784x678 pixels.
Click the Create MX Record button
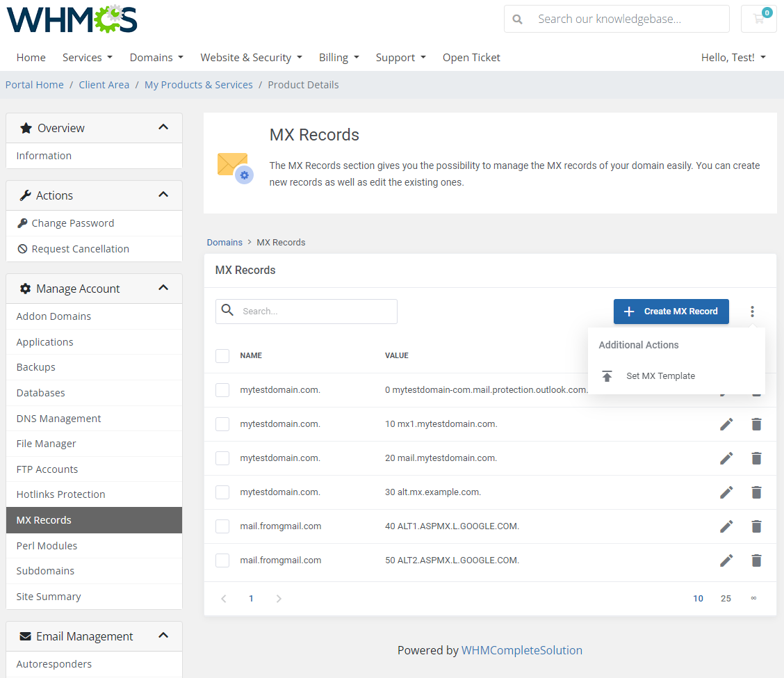click(671, 311)
